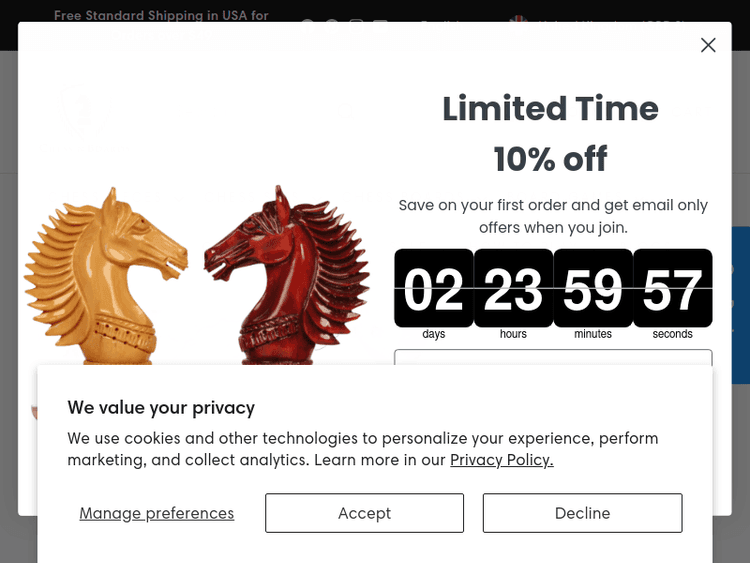Click the seconds countdown tile showing 57
Image resolution: width=750 pixels, height=563 pixels.
pyautogui.click(x=672, y=288)
